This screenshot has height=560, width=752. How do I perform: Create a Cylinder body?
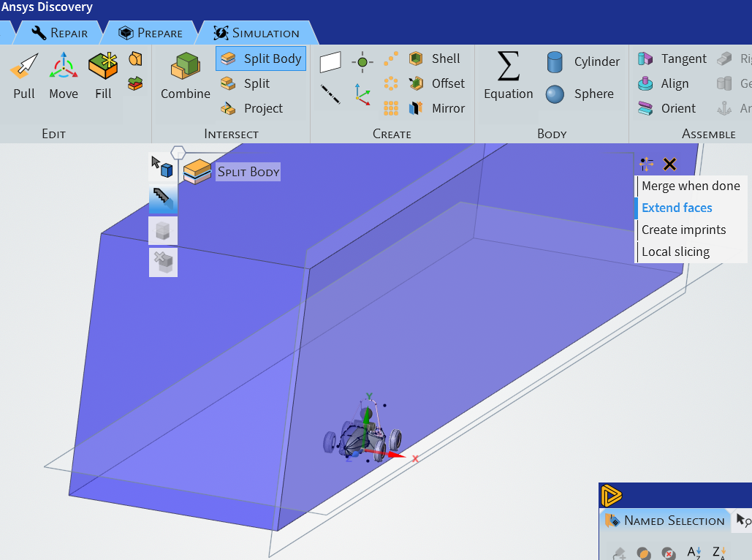[582, 62]
